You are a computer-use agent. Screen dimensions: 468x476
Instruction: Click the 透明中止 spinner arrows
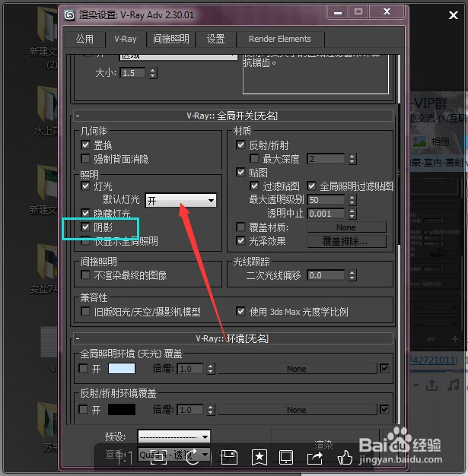[352, 214]
